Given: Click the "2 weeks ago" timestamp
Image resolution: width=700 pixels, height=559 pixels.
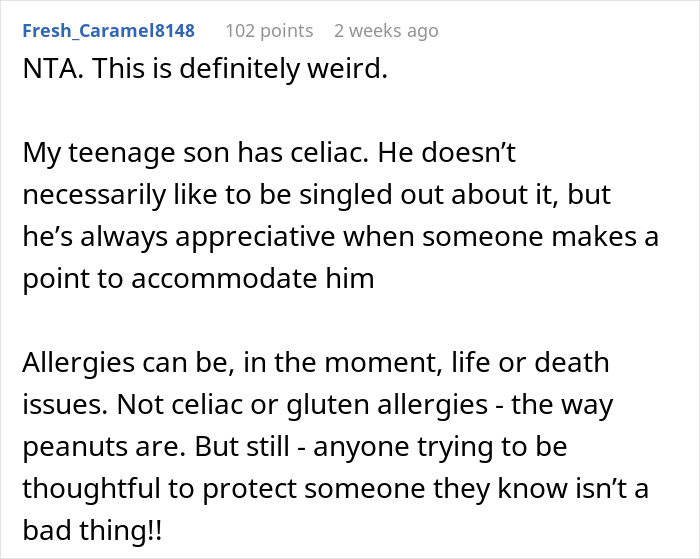Looking at the screenshot, I should pyautogui.click(x=386, y=31).
